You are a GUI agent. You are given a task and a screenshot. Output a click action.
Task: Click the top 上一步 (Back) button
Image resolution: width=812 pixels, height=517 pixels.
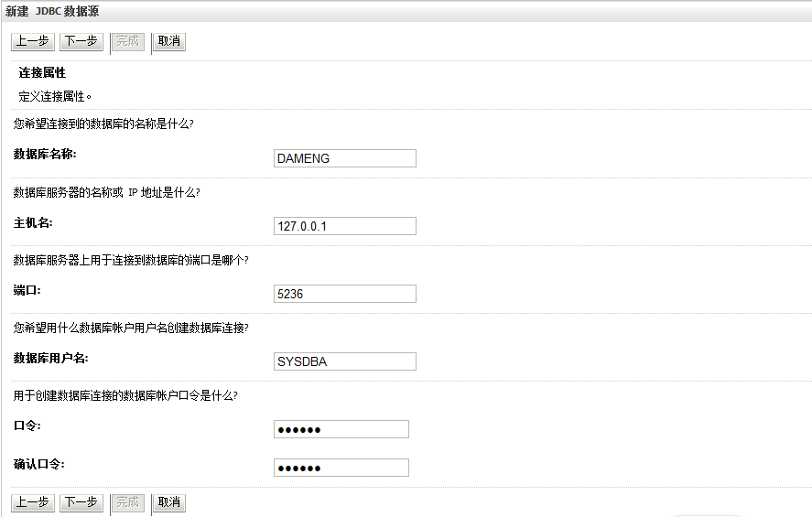[x=32, y=41]
